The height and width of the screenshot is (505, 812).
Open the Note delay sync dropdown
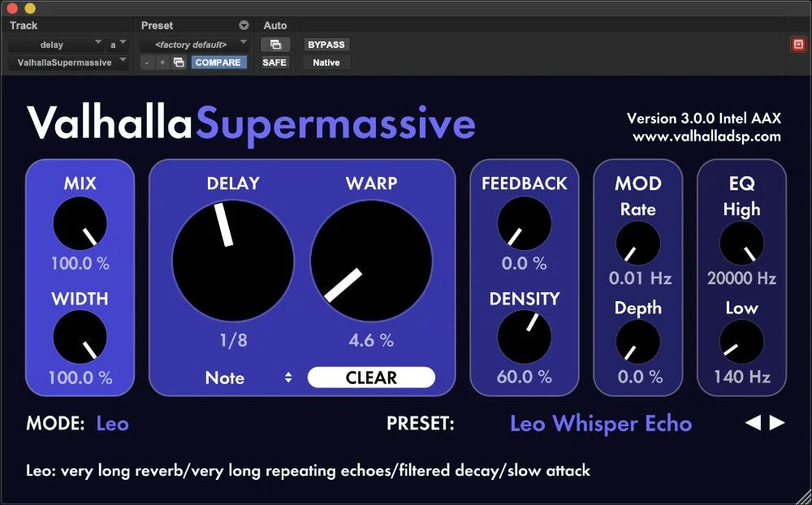point(248,378)
